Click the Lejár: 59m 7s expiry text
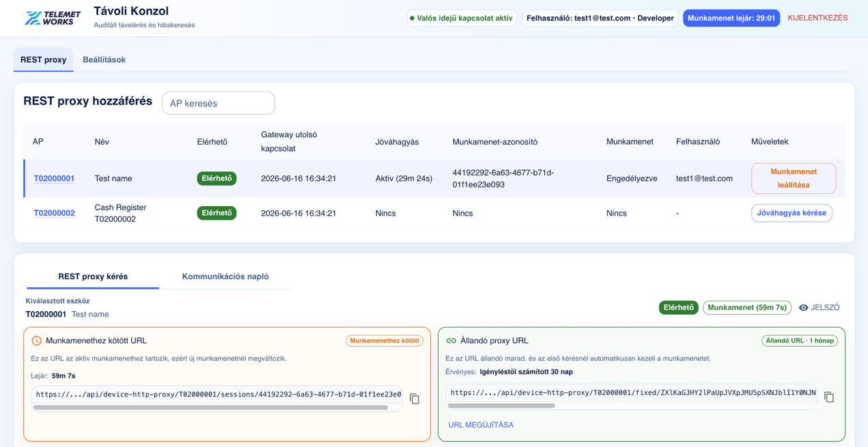 click(x=53, y=376)
